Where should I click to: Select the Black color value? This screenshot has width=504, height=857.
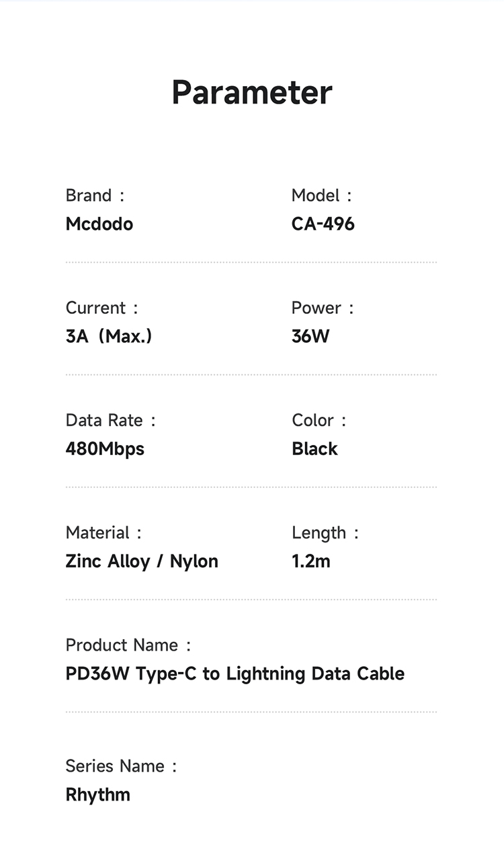pyautogui.click(x=314, y=448)
